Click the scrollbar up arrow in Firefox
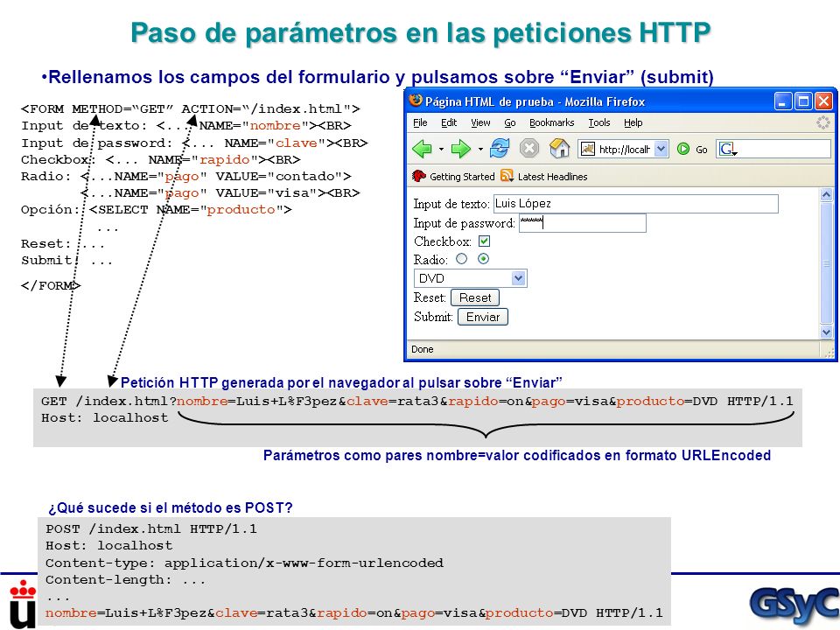840x630 pixels. tap(826, 194)
